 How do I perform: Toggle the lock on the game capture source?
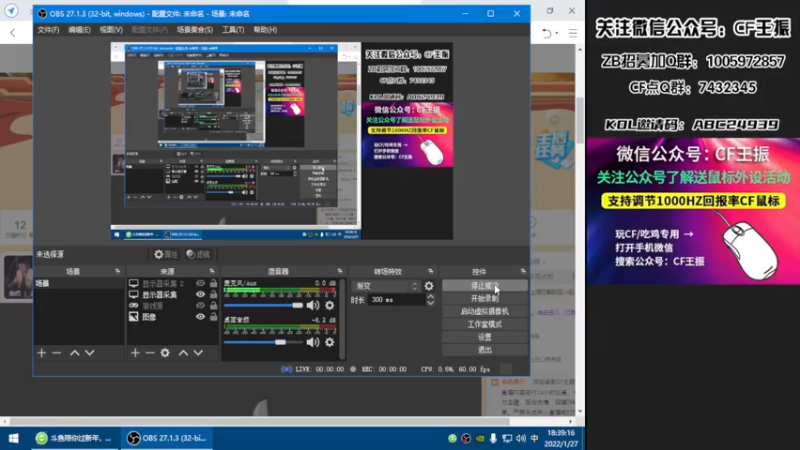[x=213, y=306]
